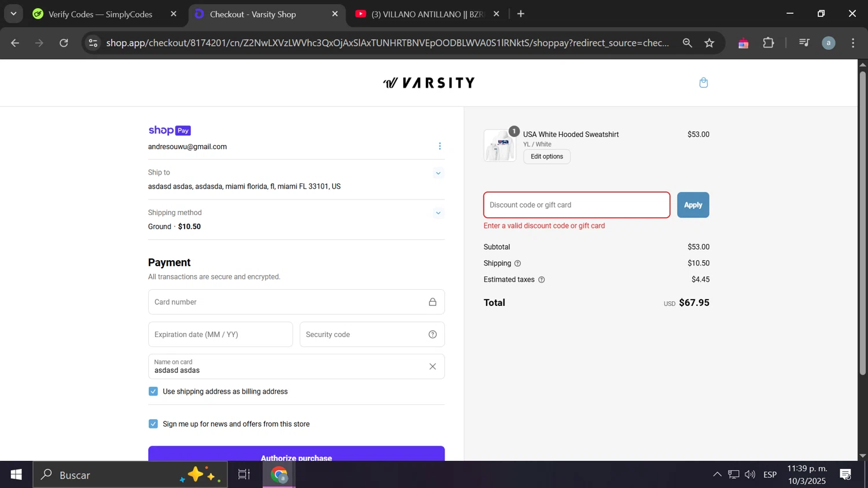Click Apply discount button
This screenshot has height=488, width=868.
click(x=693, y=205)
